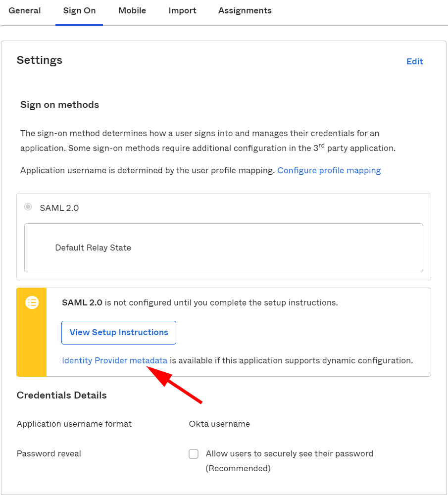This screenshot has height=497, width=448.
Task: Click the Okta username value
Action: coord(219,424)
